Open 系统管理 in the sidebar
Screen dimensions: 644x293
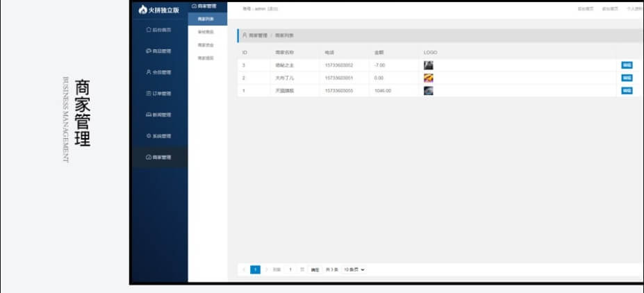[x=158, y=136]
